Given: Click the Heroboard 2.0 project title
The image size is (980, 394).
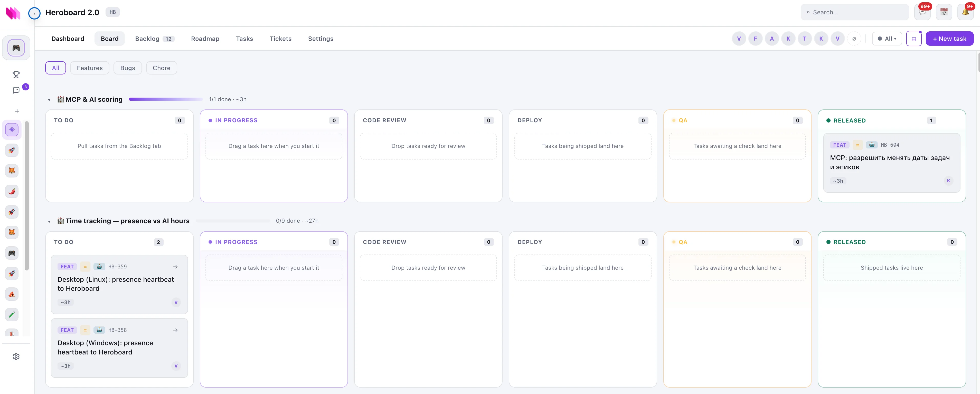Looking at the screenshot, I should (72, 12).
